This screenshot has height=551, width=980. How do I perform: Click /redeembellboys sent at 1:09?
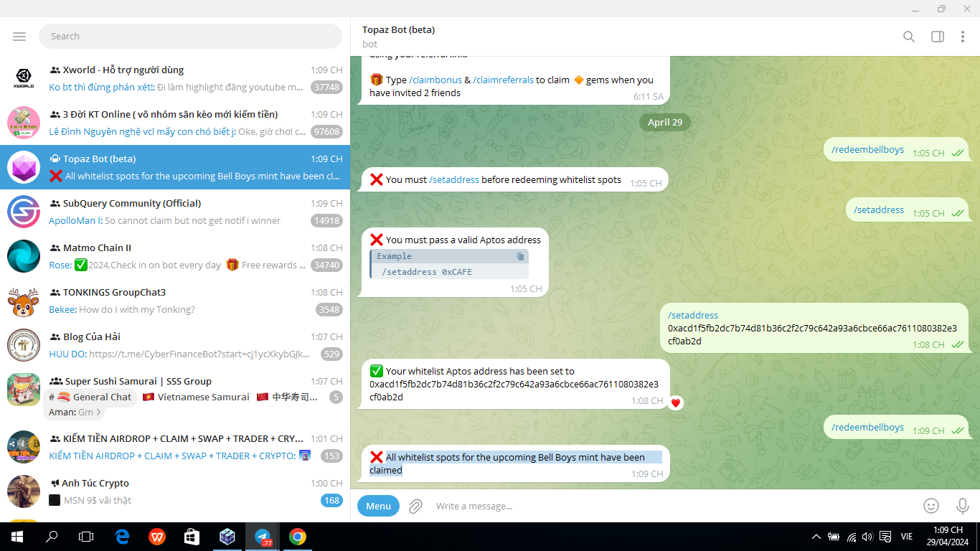[x=867, y=427]
